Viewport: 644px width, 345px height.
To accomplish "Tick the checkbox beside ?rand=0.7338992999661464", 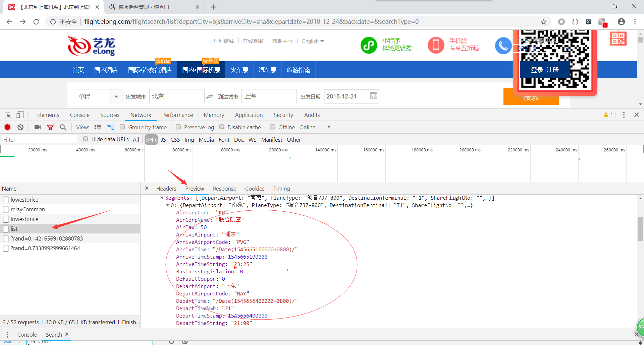I will click(x=6, y=248).
